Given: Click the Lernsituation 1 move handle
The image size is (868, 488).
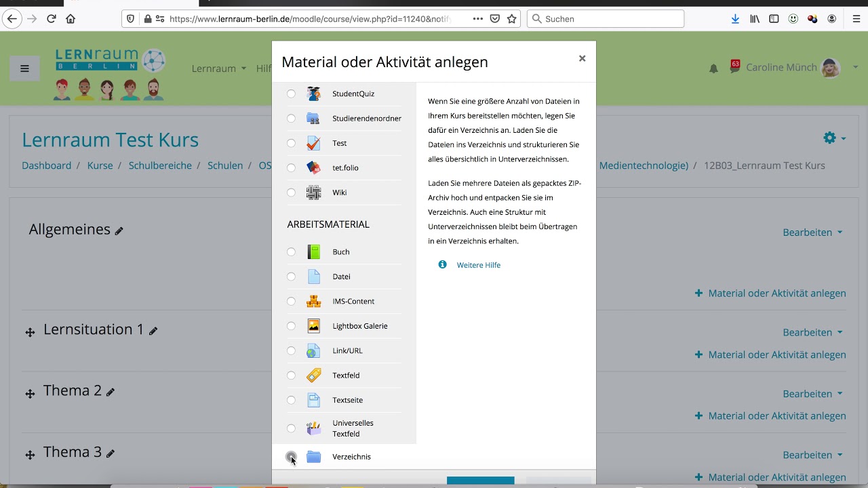Looking at the screenshot, I should point(30,332).
